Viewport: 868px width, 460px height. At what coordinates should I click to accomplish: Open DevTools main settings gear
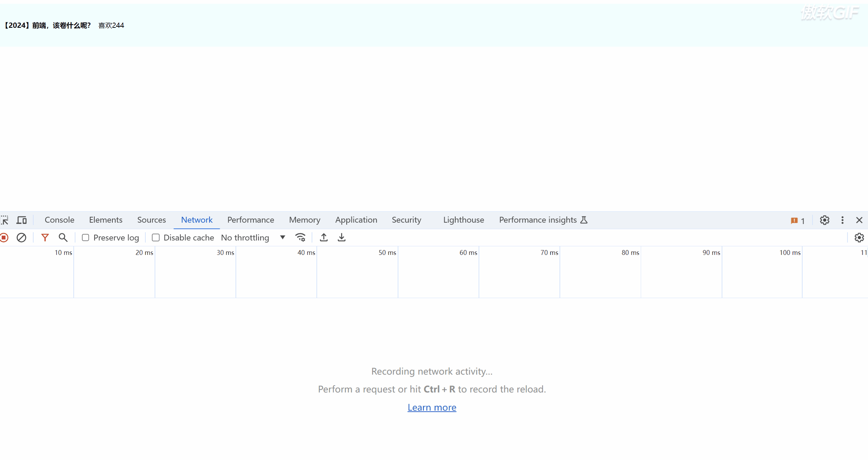click(824, 220)
